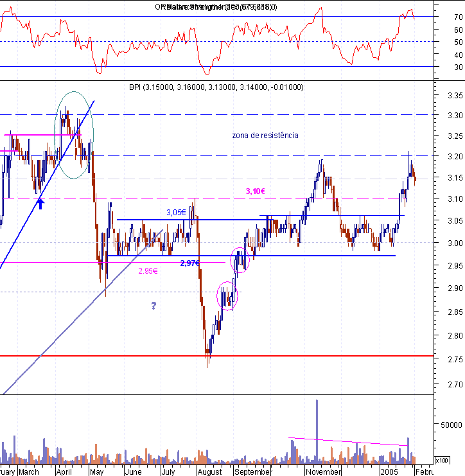Click the purple question mark annotation
The height and width of the screenshot is (476, 465).
point(154,306)
